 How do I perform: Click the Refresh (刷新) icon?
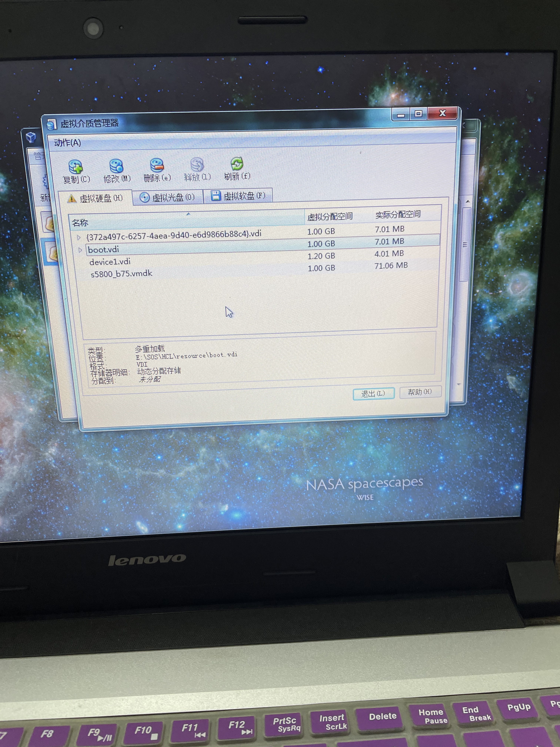(x=237, y=163)
